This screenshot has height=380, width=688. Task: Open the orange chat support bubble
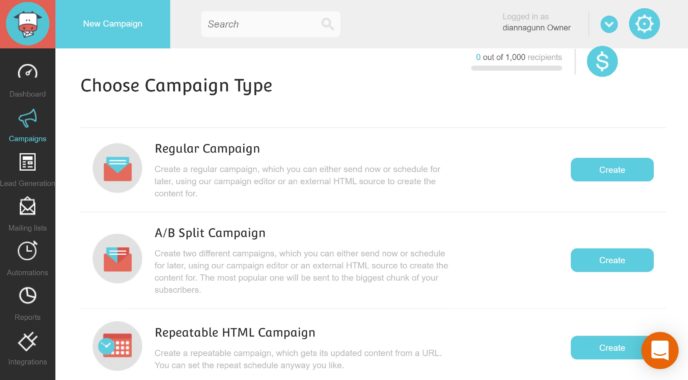tap(659, 350)
